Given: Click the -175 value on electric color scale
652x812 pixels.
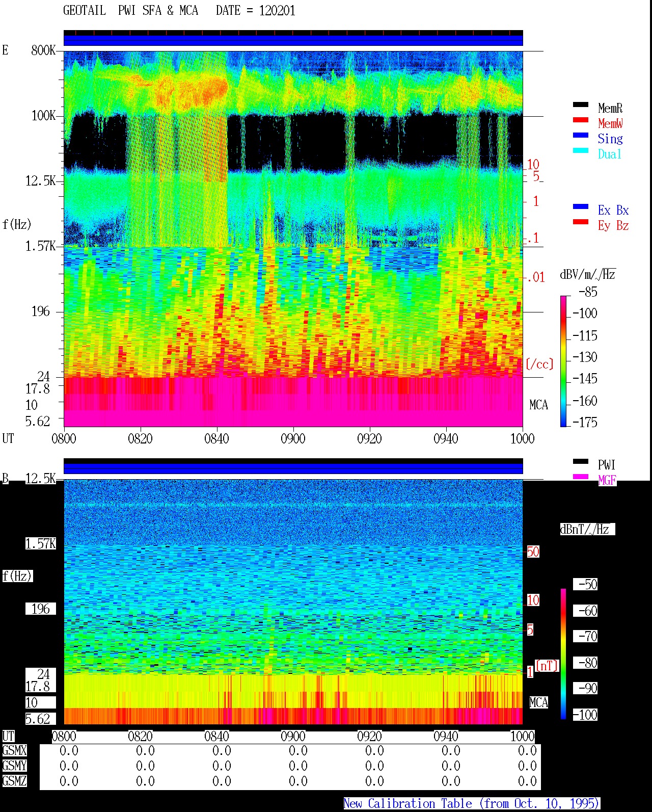Looking at the screenshot, I should [x=585, y=422].
